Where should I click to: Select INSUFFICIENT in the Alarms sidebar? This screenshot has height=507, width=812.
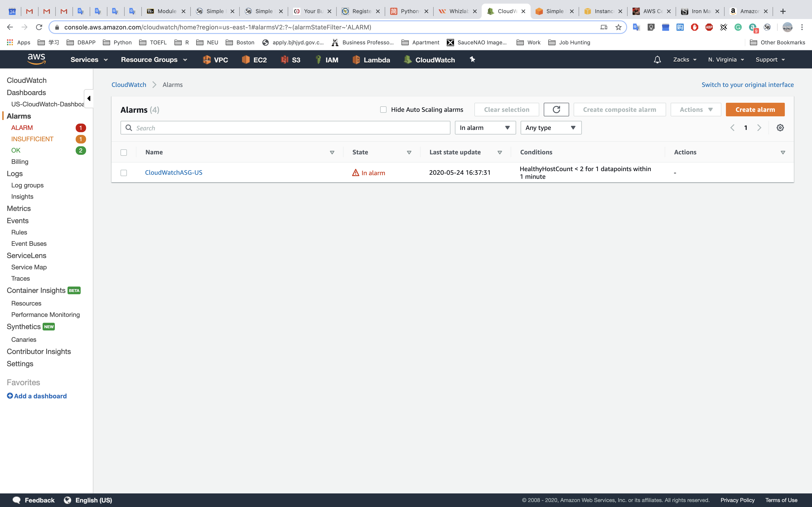32,139
